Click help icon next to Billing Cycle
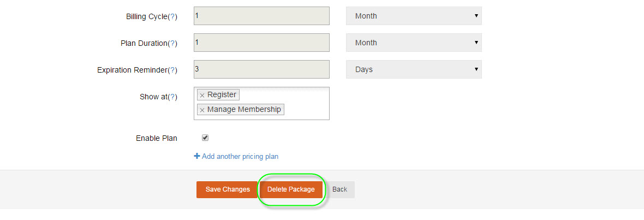This screenshot has width=644, height=220. pyautogui.click(x=172, y=17)
